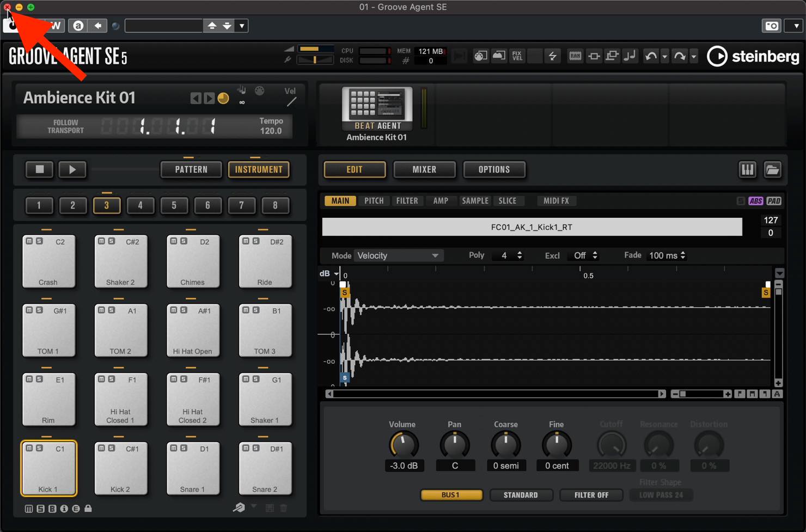Open the snapshot camera icon
The width and height of the screenshot is (806, 532).
[771, 26]
